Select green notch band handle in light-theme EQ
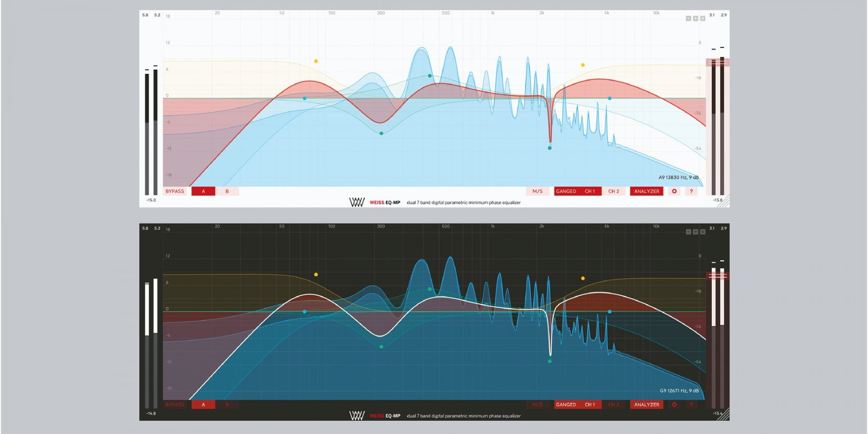This screenshot has width=868, height=434. [549, 148]
